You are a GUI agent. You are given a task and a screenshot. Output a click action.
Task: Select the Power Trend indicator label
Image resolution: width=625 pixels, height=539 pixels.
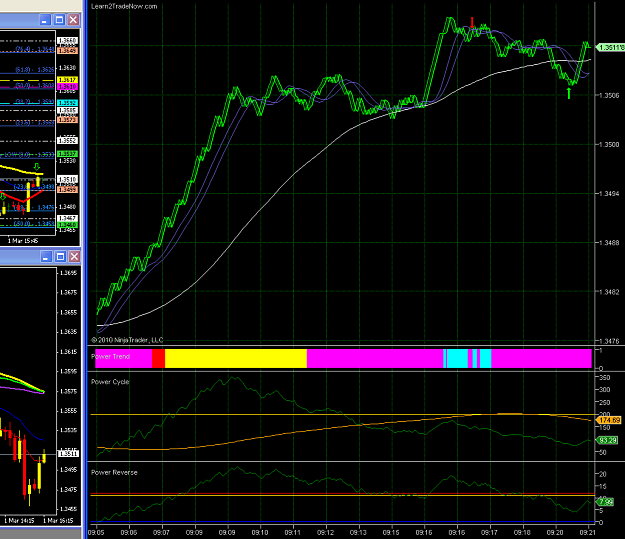coord(110,356)
